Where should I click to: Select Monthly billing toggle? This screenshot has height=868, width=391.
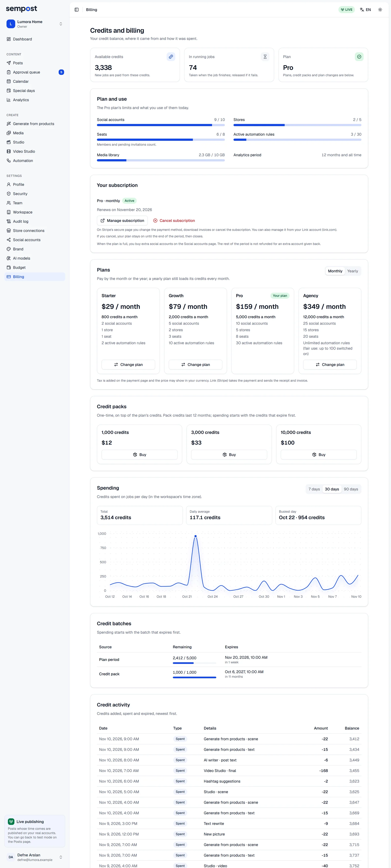pyautogui.click(x=335, y=271)
